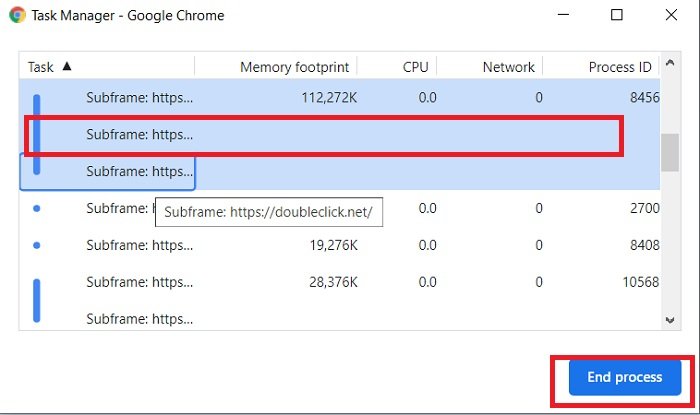Maximize the Task Manager window
Viewport: 700px width, 415px height.
click(617, 16)
